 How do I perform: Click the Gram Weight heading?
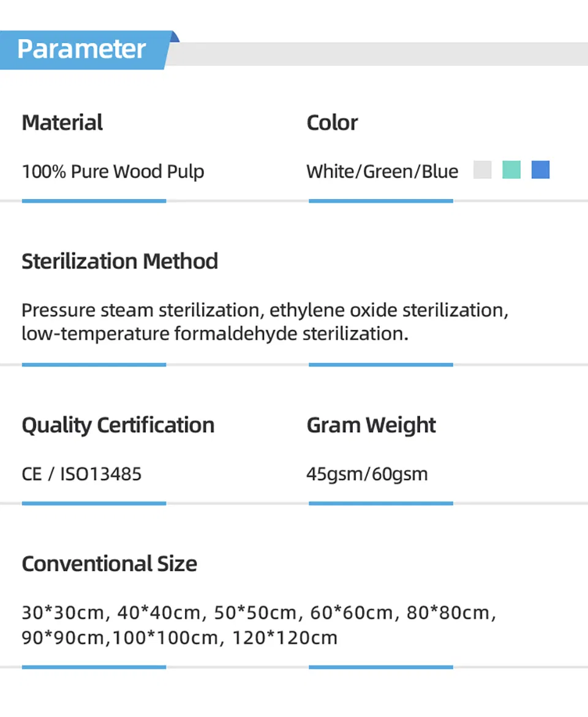click(371, 425)
